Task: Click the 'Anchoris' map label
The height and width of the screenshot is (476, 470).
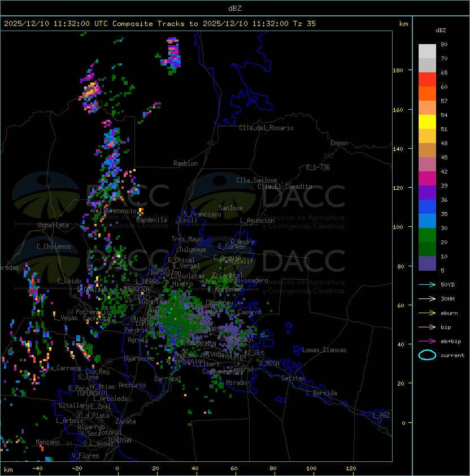Action: tap(132, 385)
